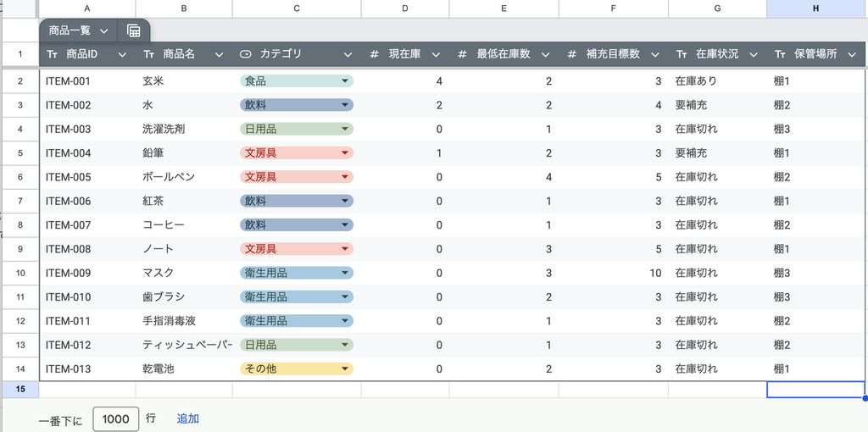Select row 2 header

pyautogui.click(x=20, y=81)
